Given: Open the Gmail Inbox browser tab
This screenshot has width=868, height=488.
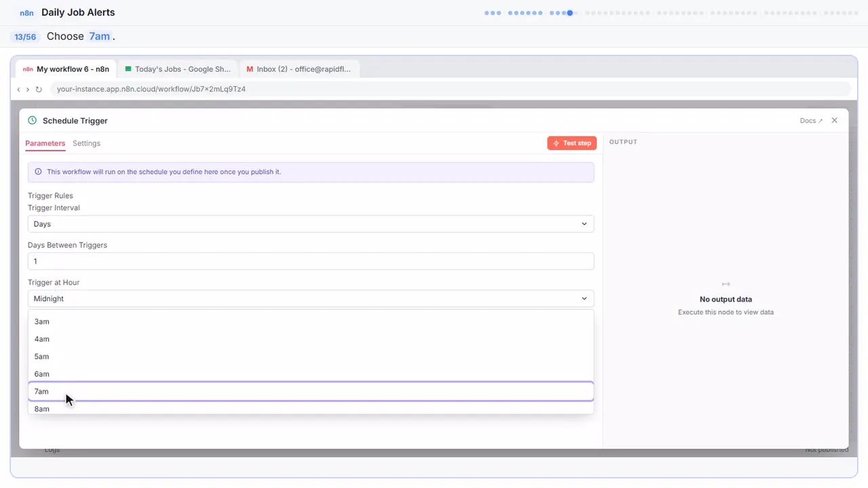Looking at the screenshot, I should [299, 69].
